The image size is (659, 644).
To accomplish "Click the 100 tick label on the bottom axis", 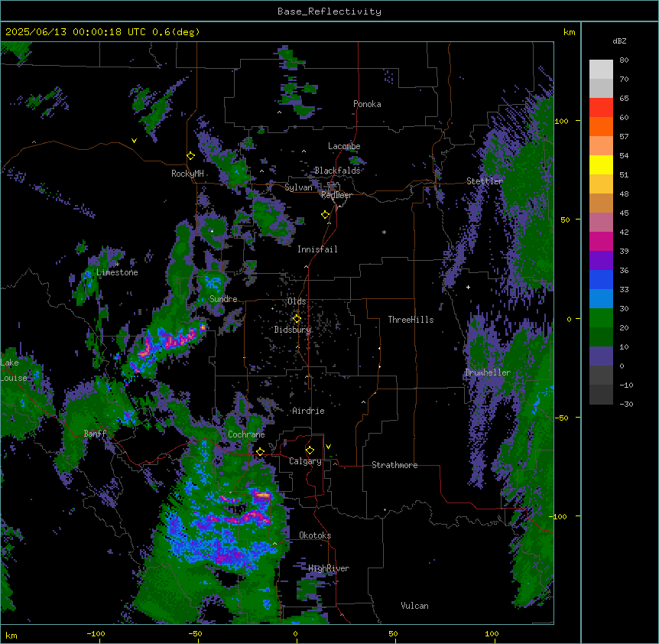I will point(492,633).
